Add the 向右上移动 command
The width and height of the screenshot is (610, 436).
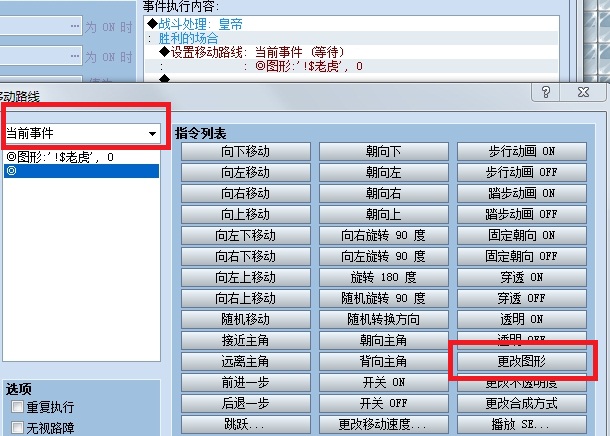pyautogui.click(x=245, y=298)
